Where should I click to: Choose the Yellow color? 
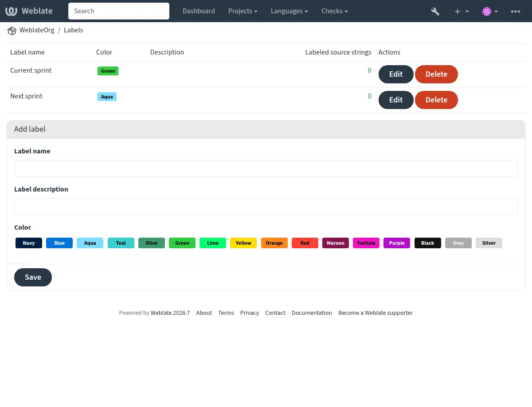[243, 243]
